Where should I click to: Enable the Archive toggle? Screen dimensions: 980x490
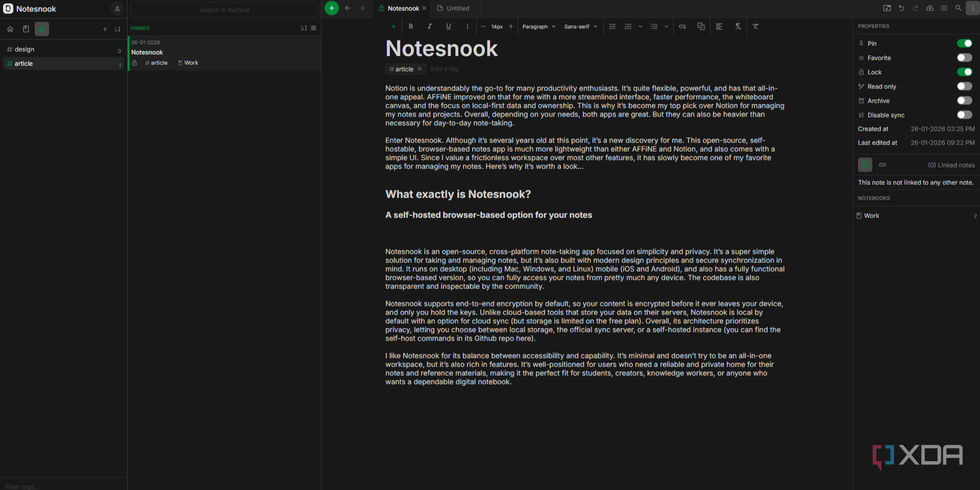coord(964,101)
